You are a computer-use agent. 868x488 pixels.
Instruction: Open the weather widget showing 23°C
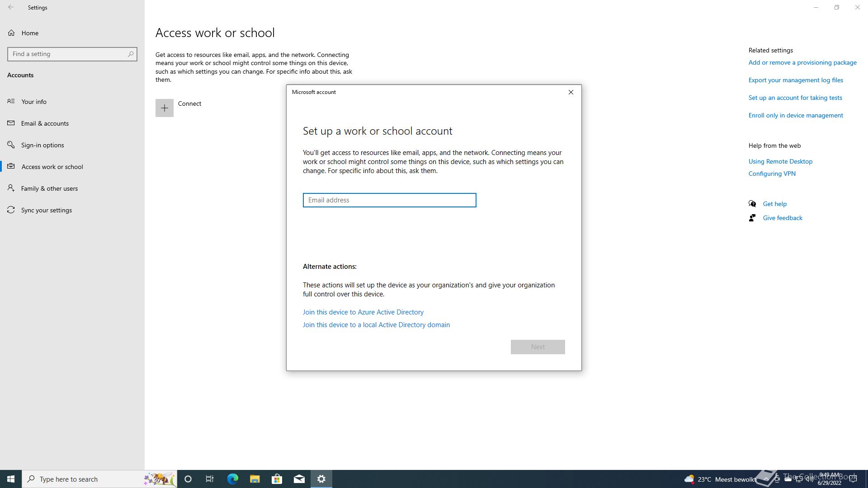tap(719, 479)
